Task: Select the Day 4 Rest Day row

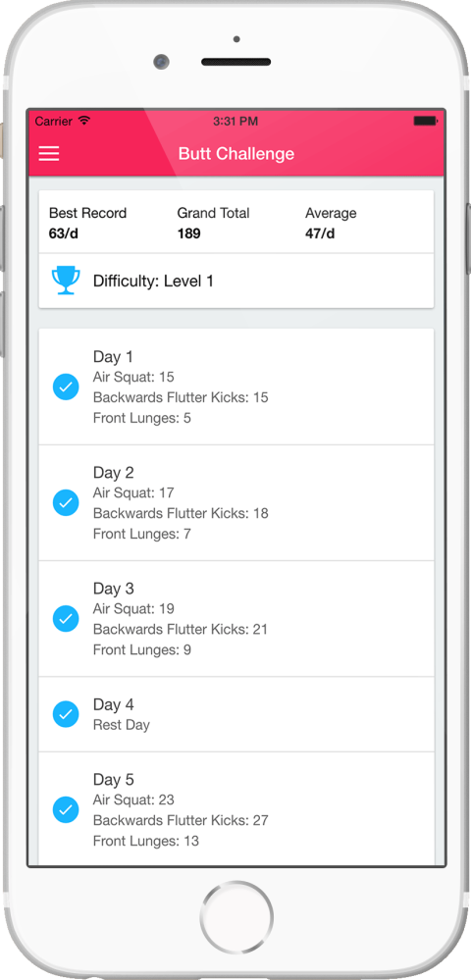Action: (236, 714)
